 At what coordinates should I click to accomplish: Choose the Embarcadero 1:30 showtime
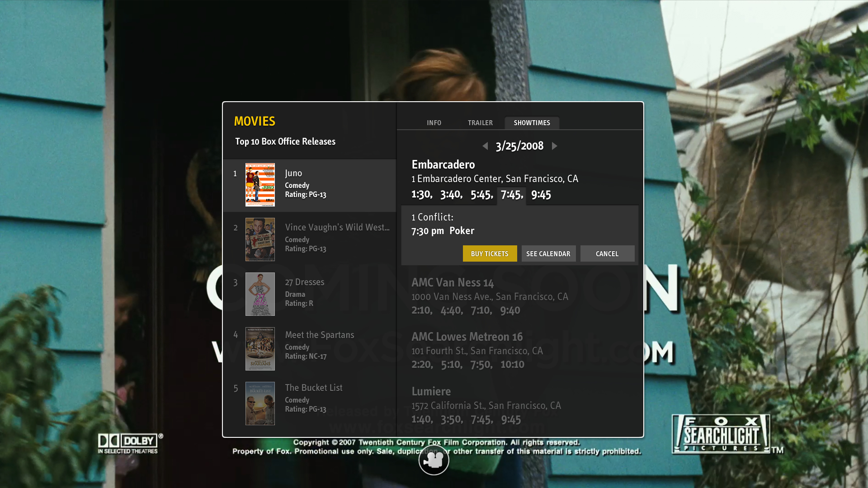[422, 194]
